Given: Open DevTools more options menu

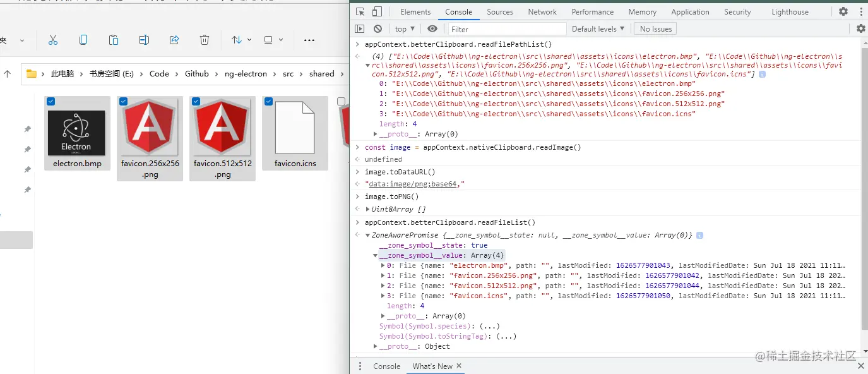Looking at the screenshot, I should click(x=860, y=12).
